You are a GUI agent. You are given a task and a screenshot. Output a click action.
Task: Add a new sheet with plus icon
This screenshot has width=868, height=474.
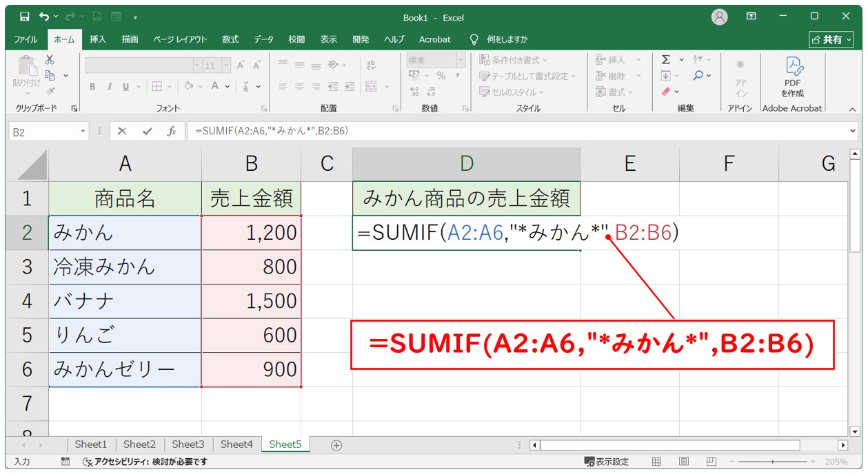336,445
